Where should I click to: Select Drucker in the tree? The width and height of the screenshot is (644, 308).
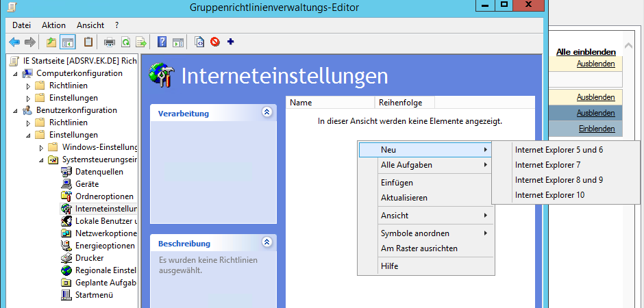90,258
